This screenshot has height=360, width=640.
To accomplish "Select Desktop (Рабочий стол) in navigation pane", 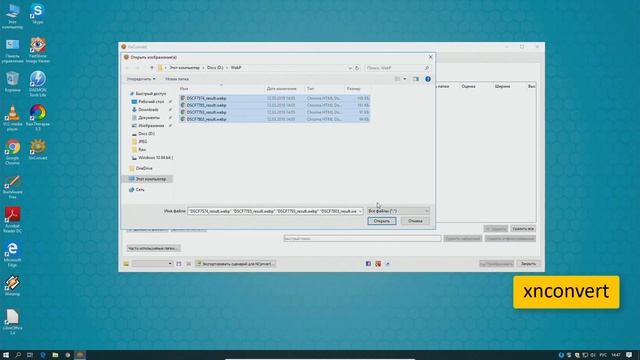I will pos(147,102).
